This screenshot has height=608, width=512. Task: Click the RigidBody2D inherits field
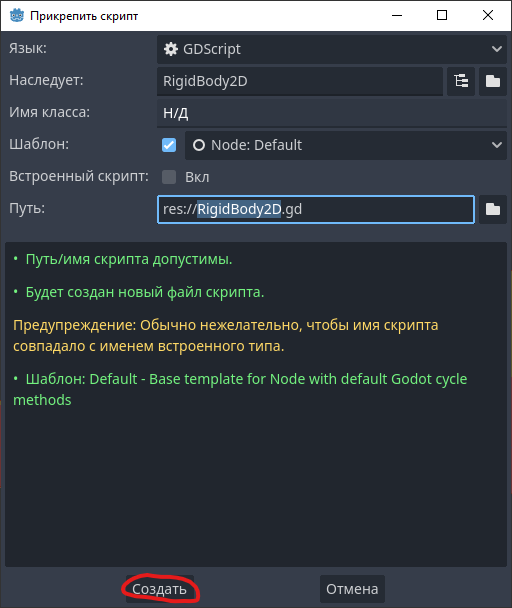[x=300, y=81]
